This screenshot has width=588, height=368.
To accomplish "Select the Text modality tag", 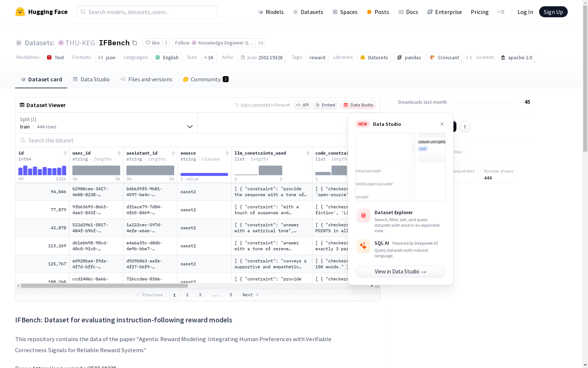I will 55,57.
